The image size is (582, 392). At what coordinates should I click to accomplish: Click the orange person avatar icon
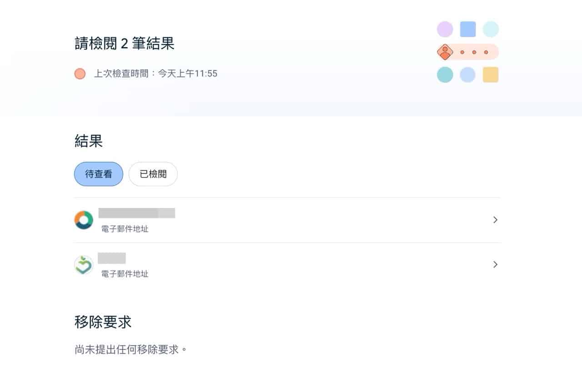(445, 52)
